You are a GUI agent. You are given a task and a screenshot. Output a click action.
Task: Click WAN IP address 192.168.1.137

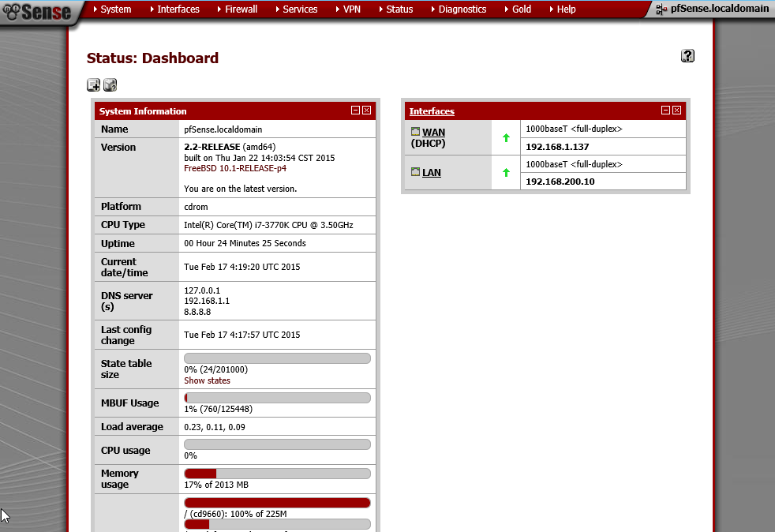[557, 147]
